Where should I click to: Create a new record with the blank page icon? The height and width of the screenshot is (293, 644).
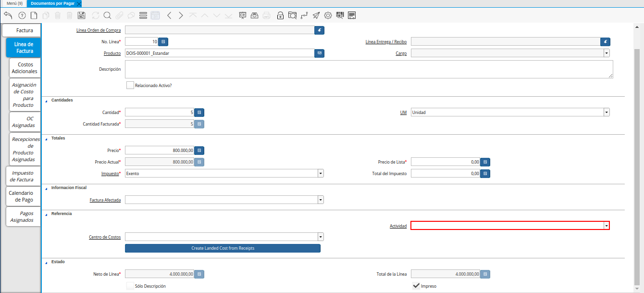tap(34, 15)
